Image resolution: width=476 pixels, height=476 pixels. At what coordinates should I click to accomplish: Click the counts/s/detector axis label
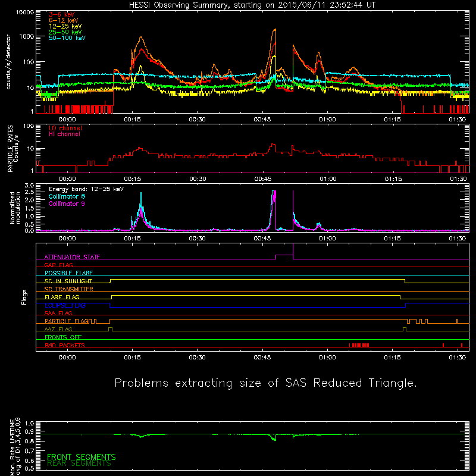[8, 62]
